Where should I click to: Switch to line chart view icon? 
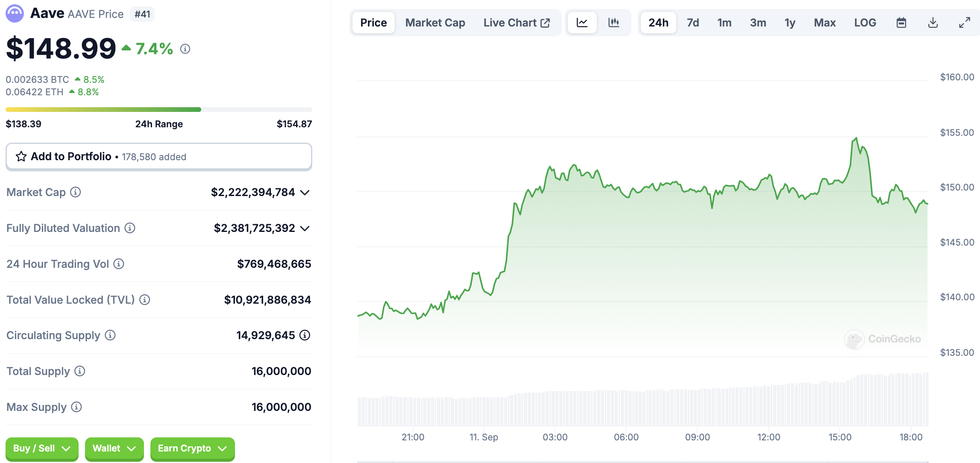click(x=582, y=23)
